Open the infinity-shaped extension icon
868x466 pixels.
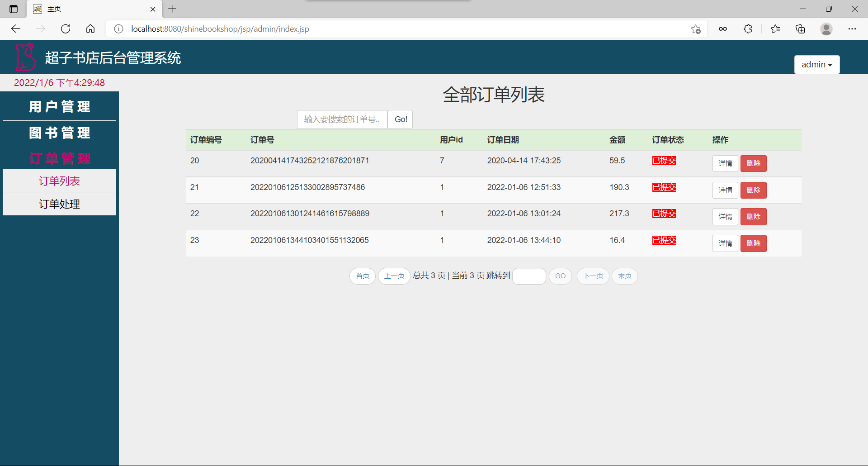[x=723, y=29]
